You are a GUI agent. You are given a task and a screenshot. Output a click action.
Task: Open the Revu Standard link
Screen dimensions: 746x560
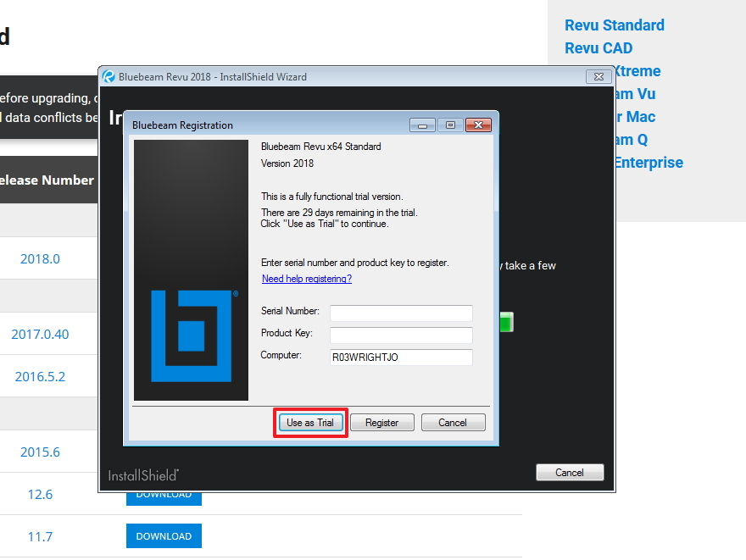click(x=615, y=25)
